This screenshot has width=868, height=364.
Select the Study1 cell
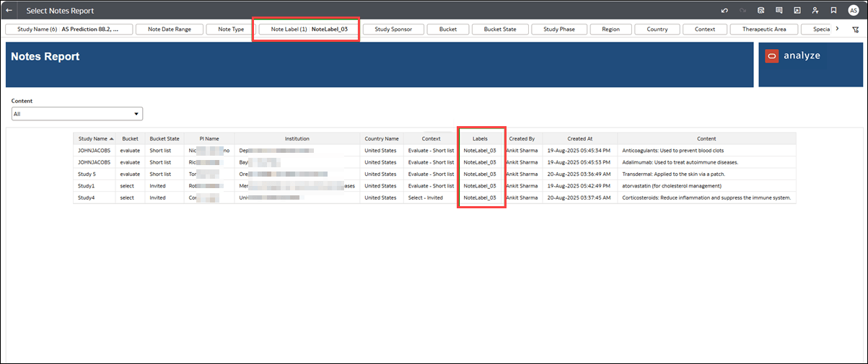[95, 186]
